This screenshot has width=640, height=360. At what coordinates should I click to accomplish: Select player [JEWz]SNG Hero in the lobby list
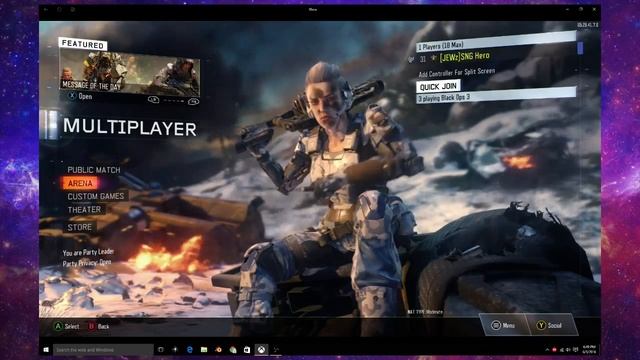click(x=465, y=57)
